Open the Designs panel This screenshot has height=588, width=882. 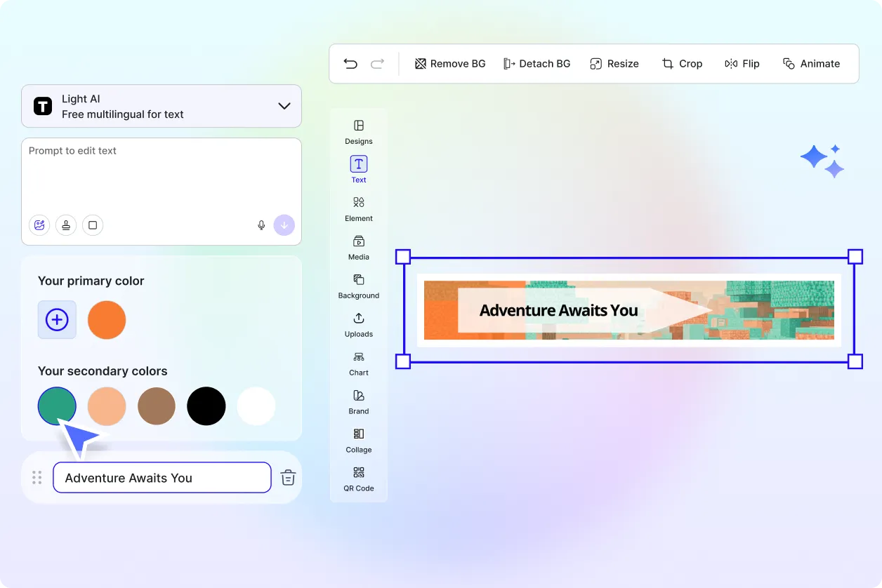tap(359, 132)
